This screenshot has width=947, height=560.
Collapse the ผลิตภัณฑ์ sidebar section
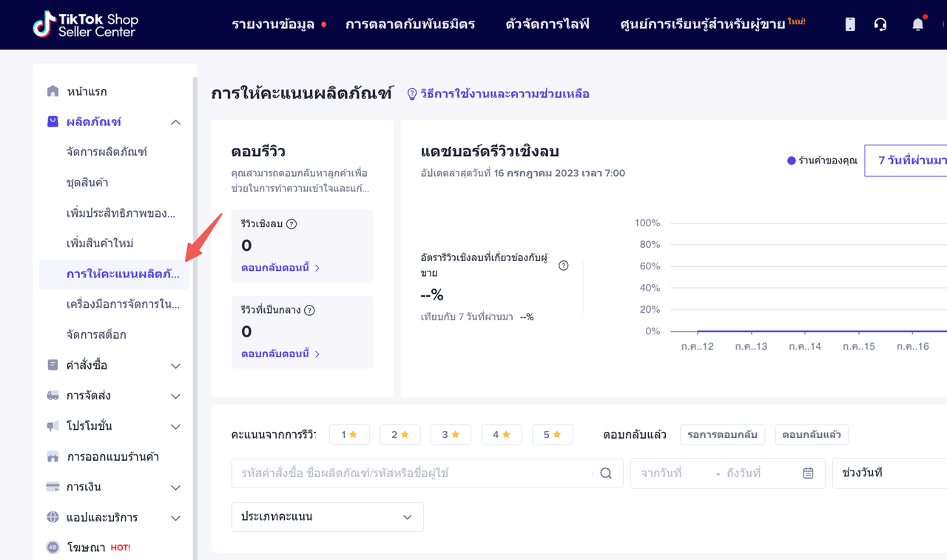175,122
